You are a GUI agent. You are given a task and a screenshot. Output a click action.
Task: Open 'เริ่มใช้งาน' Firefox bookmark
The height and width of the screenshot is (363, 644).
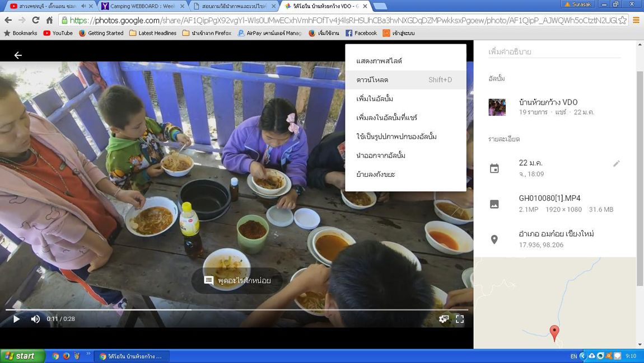point(324,33)
